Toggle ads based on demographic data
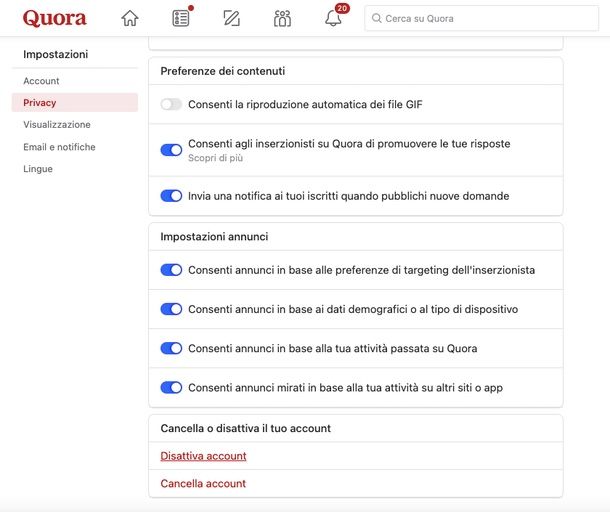 click(x=171, y=309)
